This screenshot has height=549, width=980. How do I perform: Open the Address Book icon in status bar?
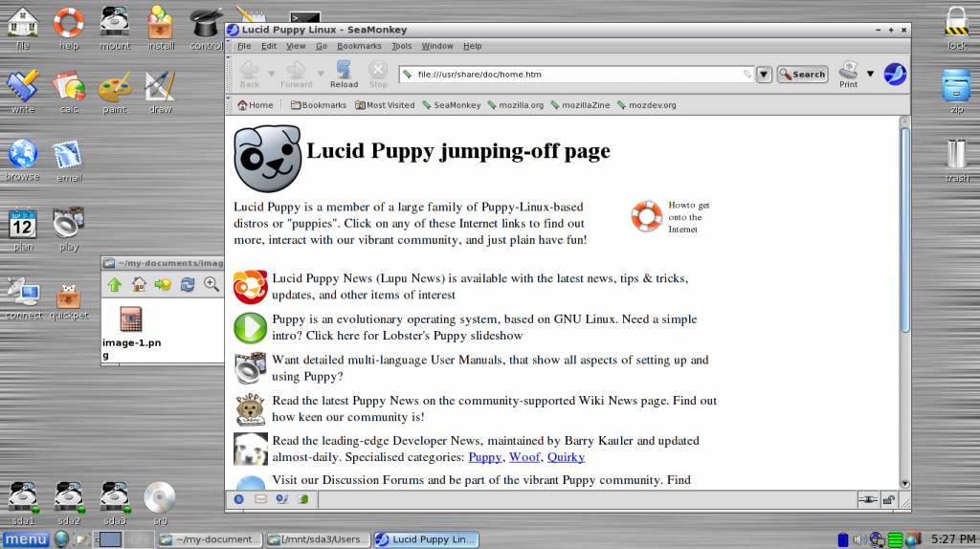click(x=303, y=499)
